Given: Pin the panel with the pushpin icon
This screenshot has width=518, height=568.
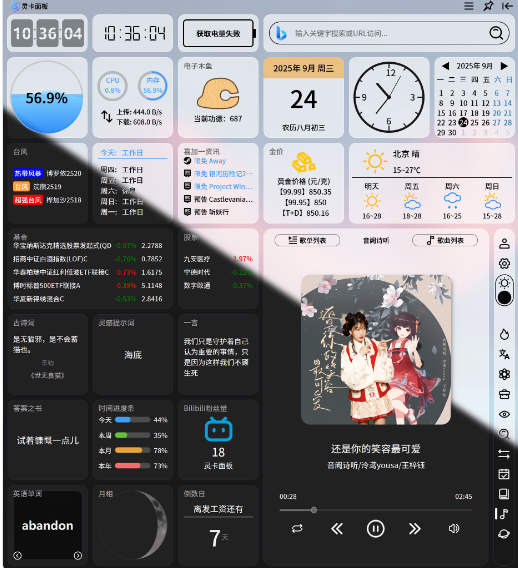Looking at the screenshot, I should (x=488, y=6).
